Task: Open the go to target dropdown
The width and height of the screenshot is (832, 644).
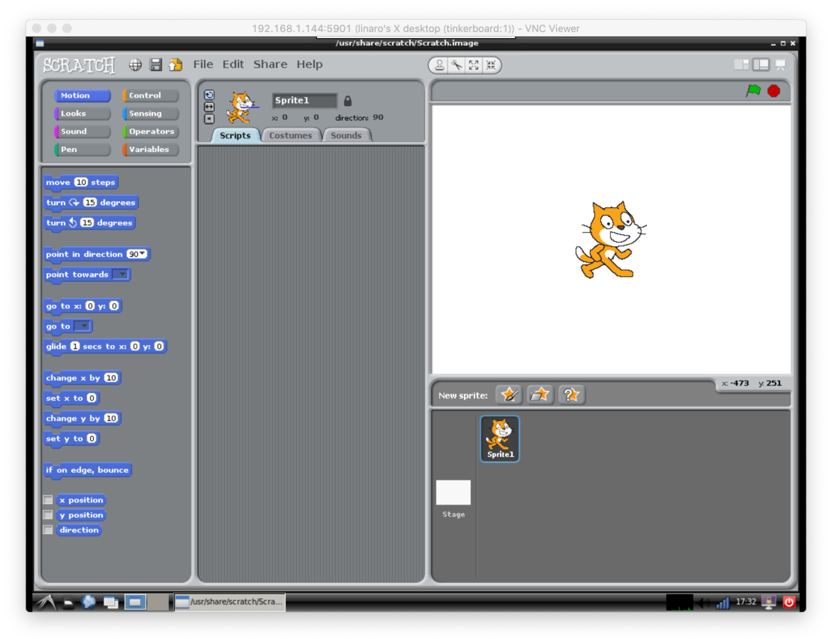Action: (x=83, y=327)
